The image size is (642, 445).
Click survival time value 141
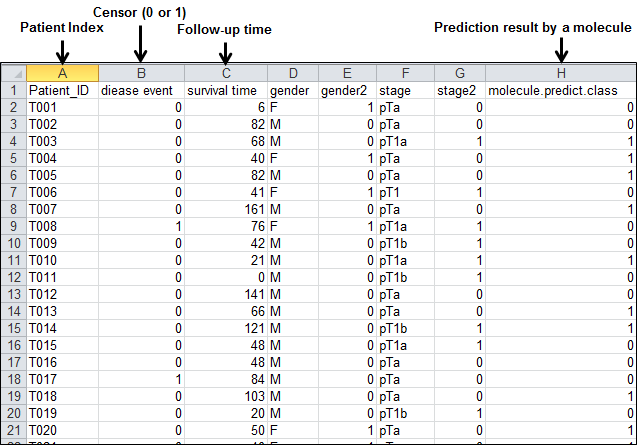[226, 294]
